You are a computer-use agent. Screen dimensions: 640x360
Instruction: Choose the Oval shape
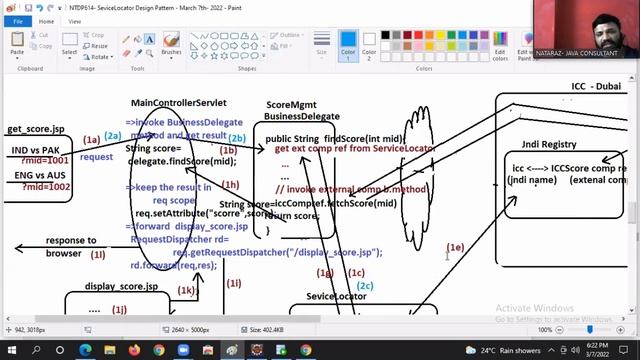coord(214,36)
